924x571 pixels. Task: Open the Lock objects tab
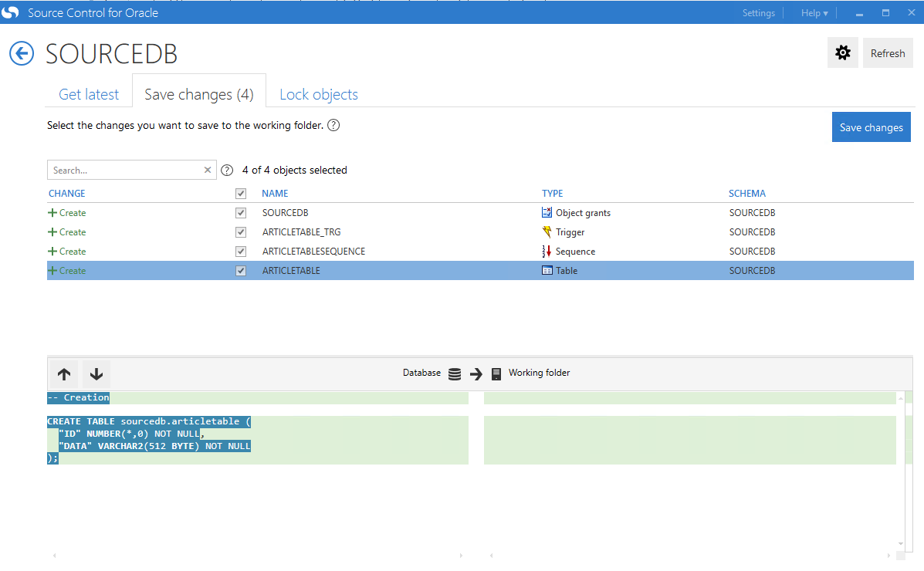(319, 94)
